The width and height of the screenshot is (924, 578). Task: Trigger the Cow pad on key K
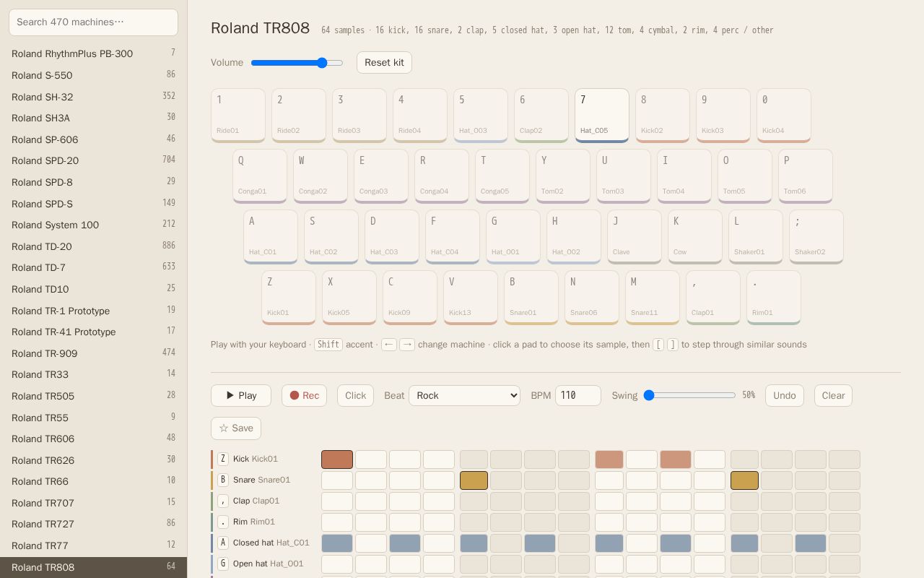click(695, 237)
